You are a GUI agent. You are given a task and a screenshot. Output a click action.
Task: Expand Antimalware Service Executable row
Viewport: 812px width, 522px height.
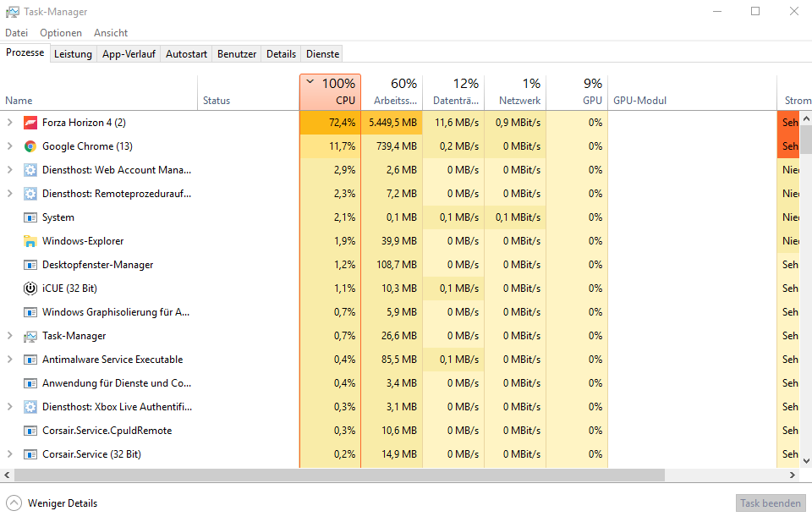tap(9, 360)
